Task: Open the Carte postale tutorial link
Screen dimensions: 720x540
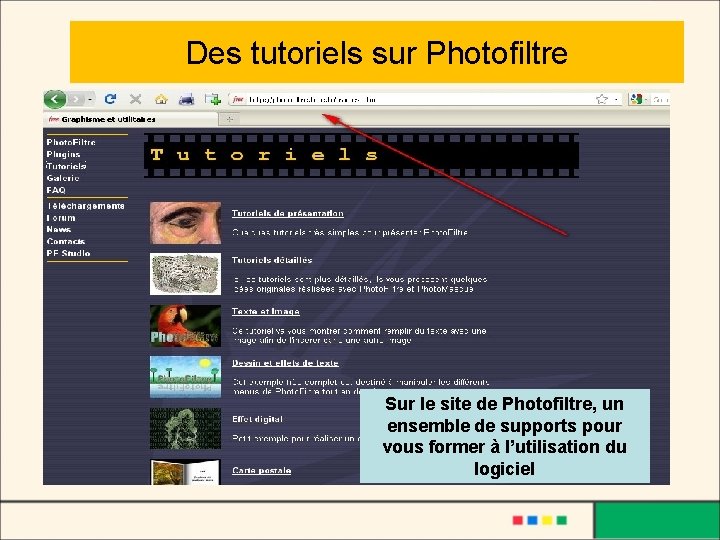Action: (261, 470)
